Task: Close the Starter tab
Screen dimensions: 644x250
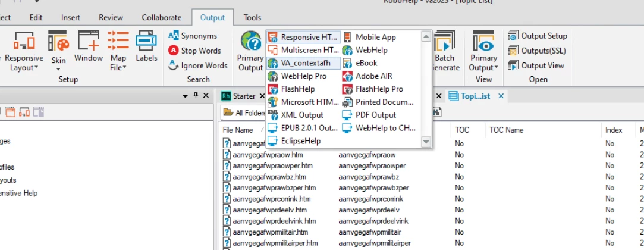Action: (x=262, y=96)
